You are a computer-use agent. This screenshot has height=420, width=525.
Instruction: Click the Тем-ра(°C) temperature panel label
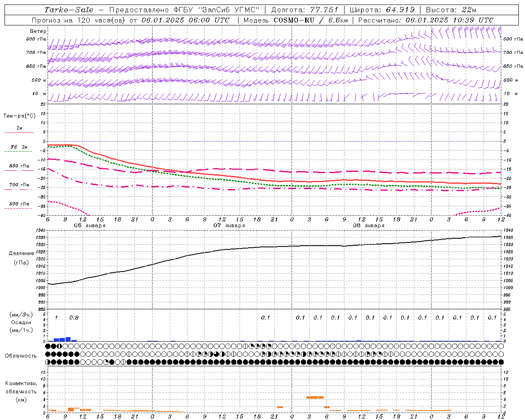coord(19,116)
